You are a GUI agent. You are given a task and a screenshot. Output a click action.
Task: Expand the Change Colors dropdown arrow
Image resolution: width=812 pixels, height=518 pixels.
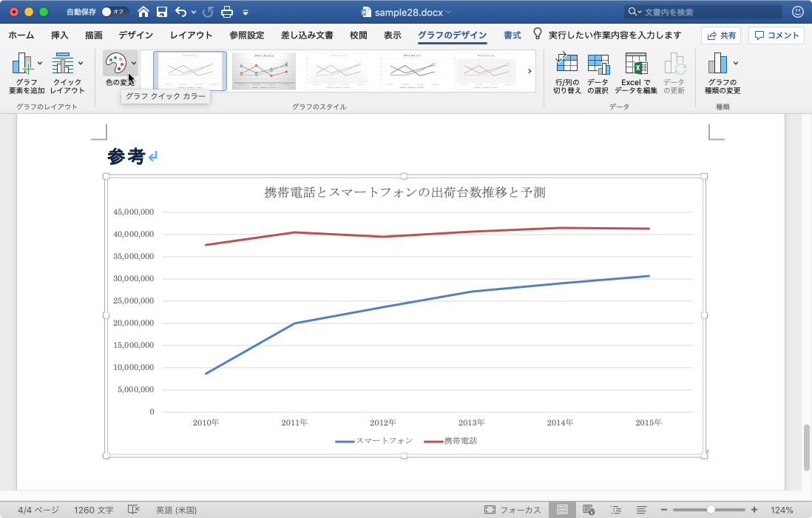[134, 63]
